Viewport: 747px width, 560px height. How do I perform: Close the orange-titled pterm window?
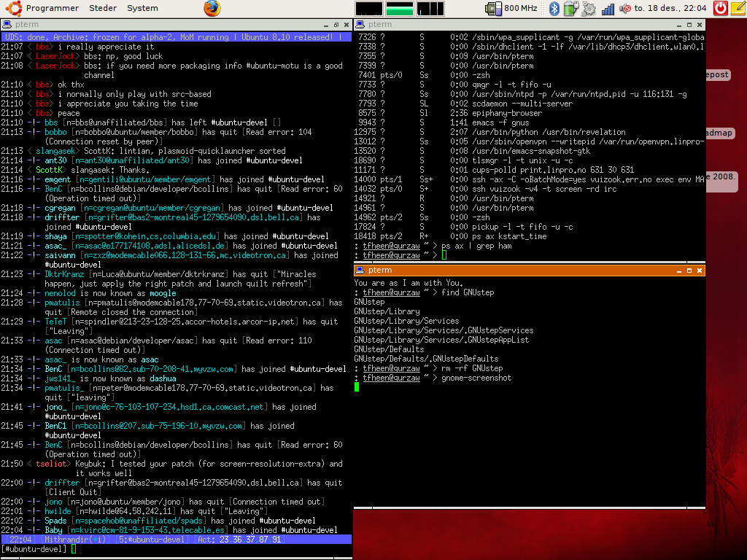pyautogui.click(x=700, y=271)
